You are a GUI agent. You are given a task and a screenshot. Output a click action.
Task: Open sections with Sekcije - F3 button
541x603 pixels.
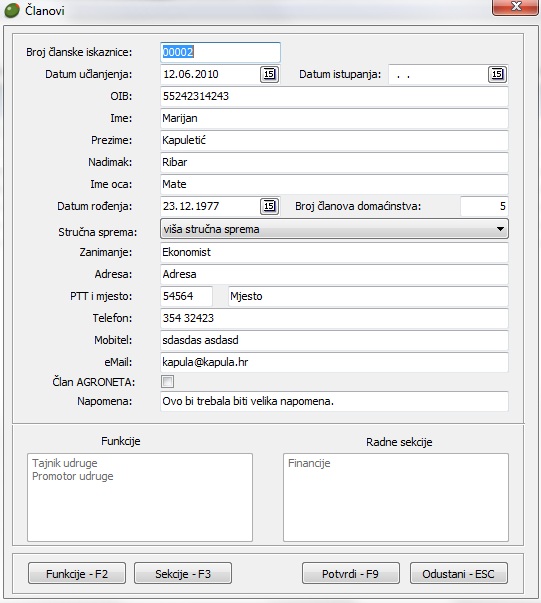coord(183,573)
